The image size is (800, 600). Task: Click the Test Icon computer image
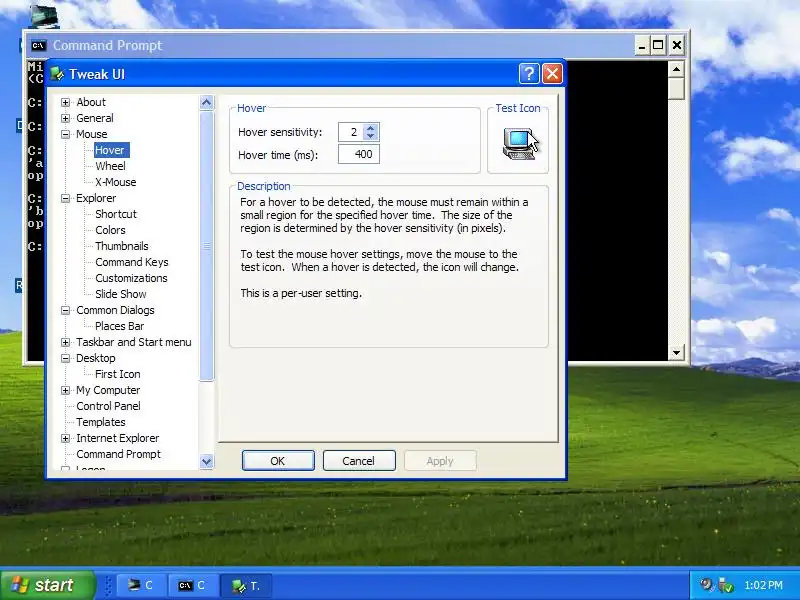519,143
